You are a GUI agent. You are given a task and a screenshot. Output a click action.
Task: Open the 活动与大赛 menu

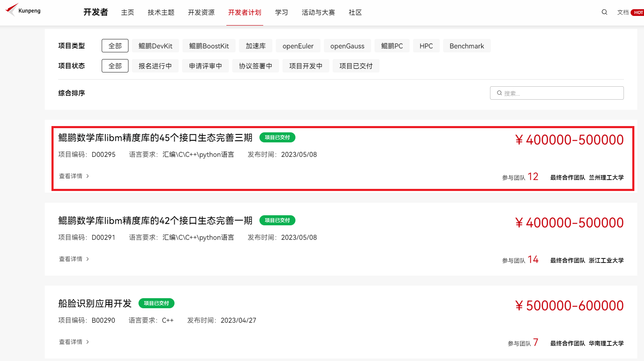pyautogui.click(x=318, y=13)
